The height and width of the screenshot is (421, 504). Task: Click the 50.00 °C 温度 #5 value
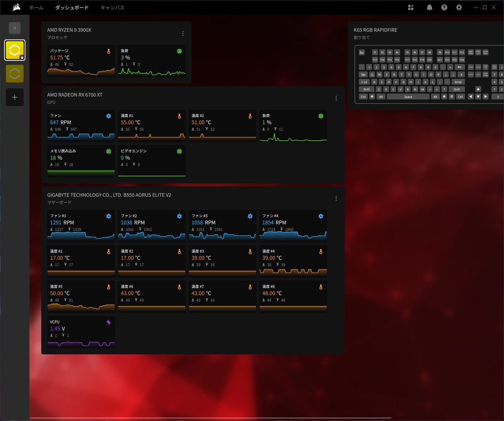[60, 293]
